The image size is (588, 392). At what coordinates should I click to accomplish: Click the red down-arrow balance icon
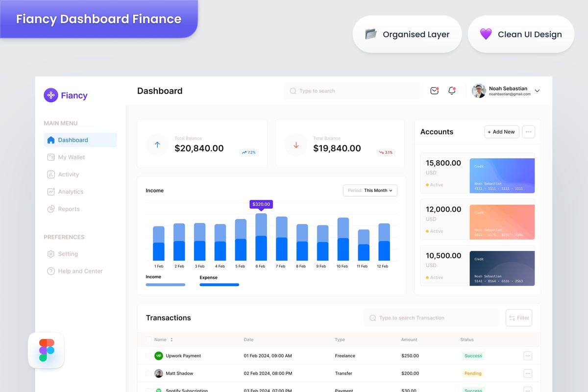click(296, 146)
